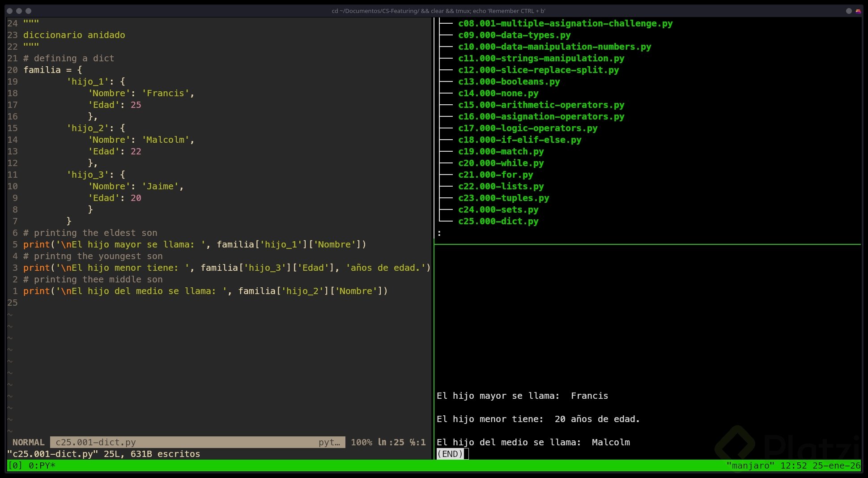
Task: Click the '# printng the youngest son' comment
Action: point(93,256)
